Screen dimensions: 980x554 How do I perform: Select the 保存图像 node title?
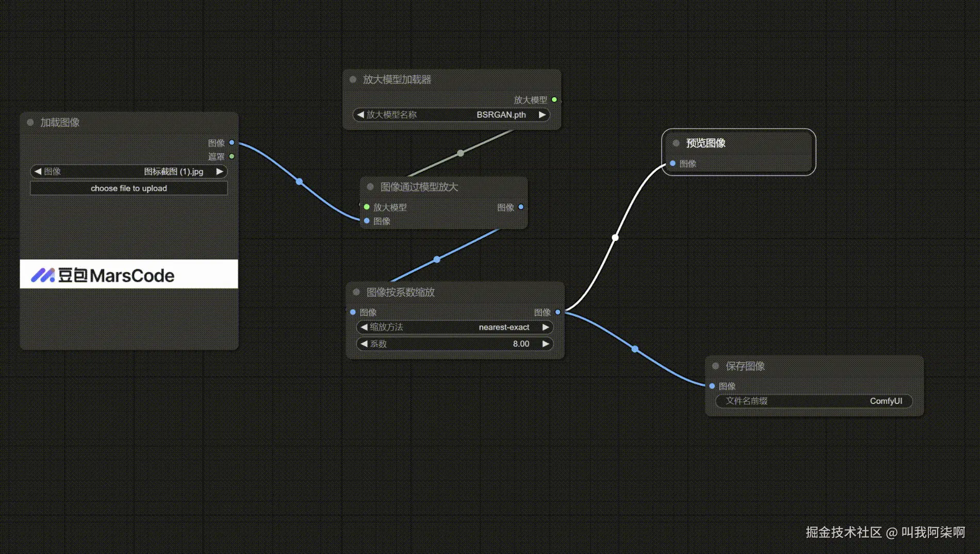coord(745,366)
